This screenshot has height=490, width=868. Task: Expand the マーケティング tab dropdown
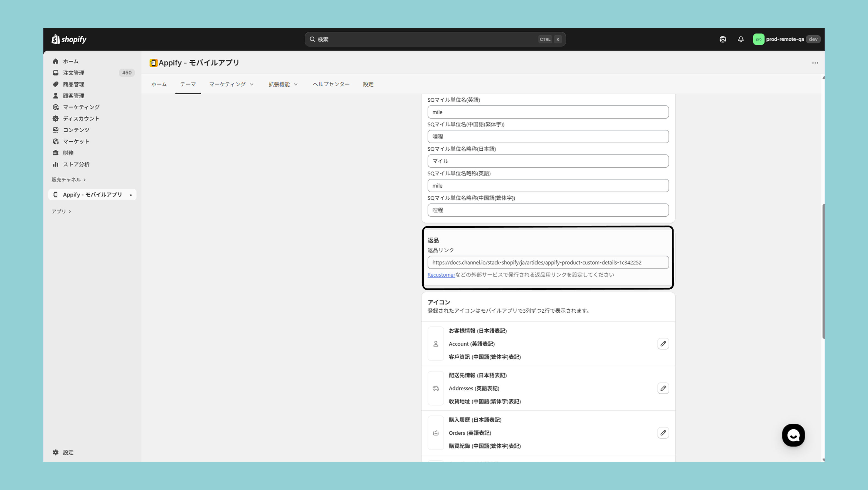point(231,84)
